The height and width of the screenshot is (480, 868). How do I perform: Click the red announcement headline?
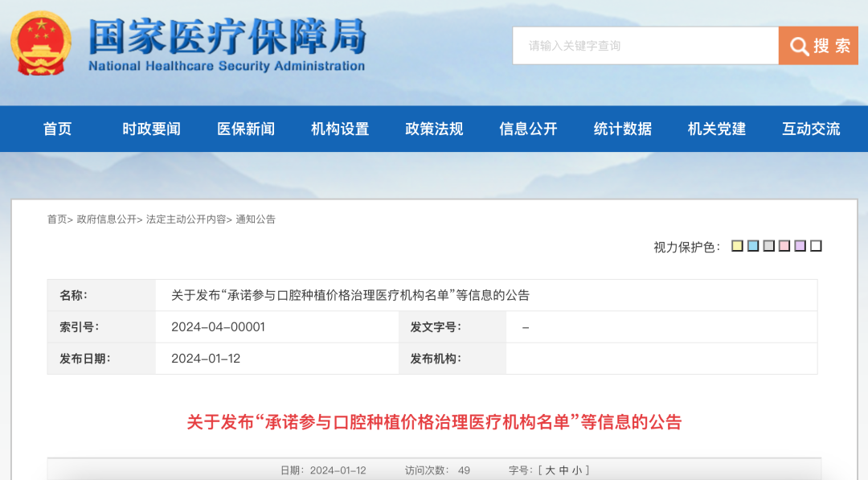coord(434,422)
